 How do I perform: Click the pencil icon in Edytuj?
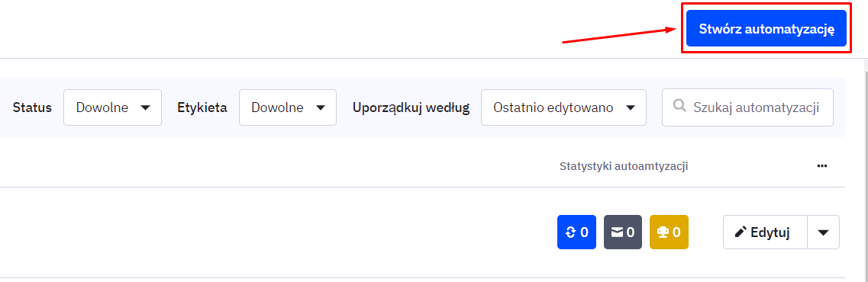741,232
